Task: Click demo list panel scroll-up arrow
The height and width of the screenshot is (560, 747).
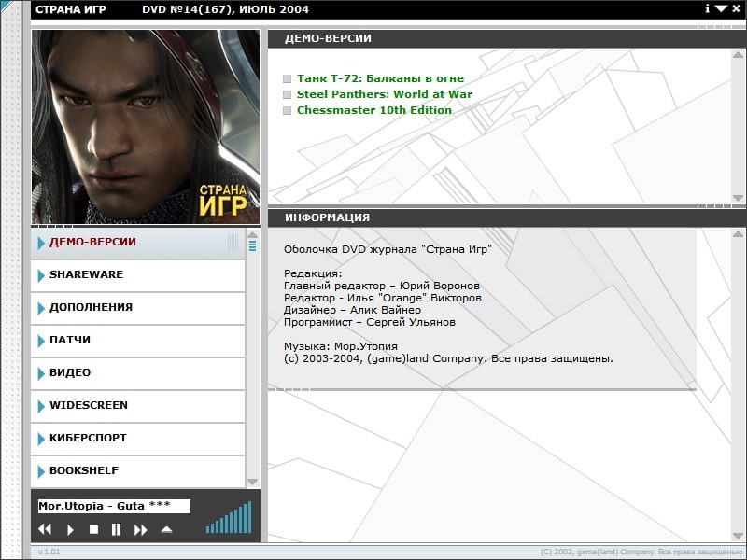Action: pyautogui.click(x=738, y=55)
